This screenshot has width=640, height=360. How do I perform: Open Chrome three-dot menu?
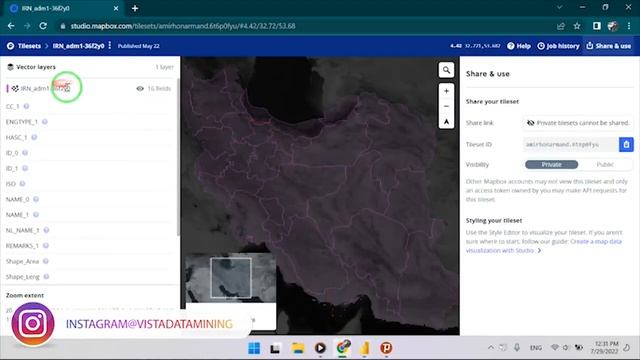pos(629,26)
